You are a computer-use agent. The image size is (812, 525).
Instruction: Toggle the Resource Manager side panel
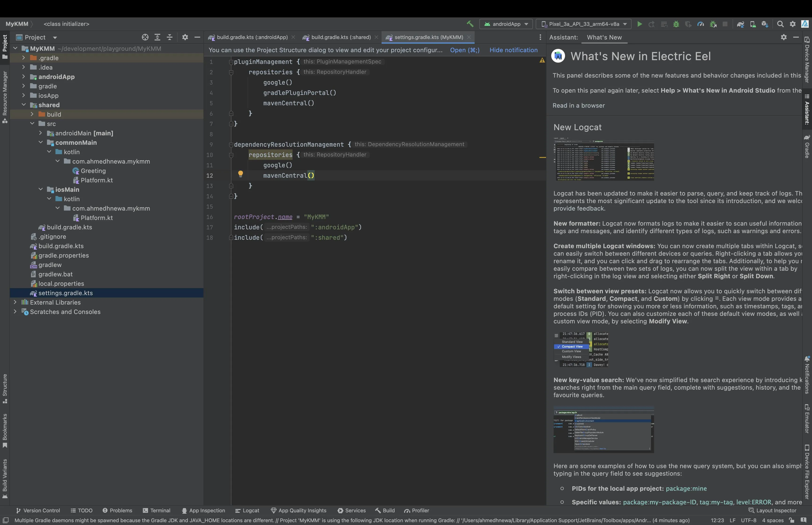pos(5,97)
